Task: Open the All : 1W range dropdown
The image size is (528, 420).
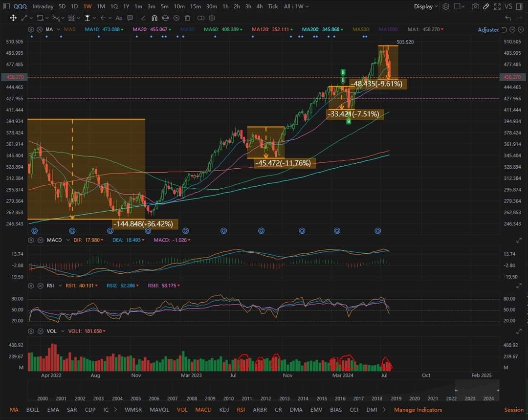Action: 296,6
